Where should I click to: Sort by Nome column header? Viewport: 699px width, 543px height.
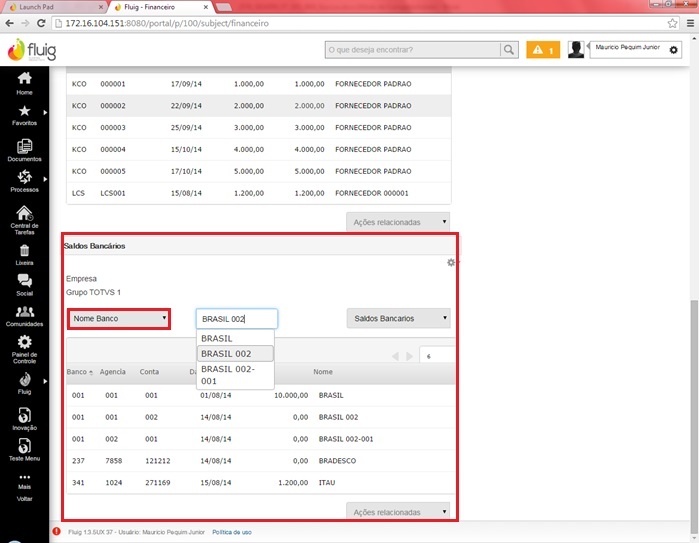[x=323, y=372]
